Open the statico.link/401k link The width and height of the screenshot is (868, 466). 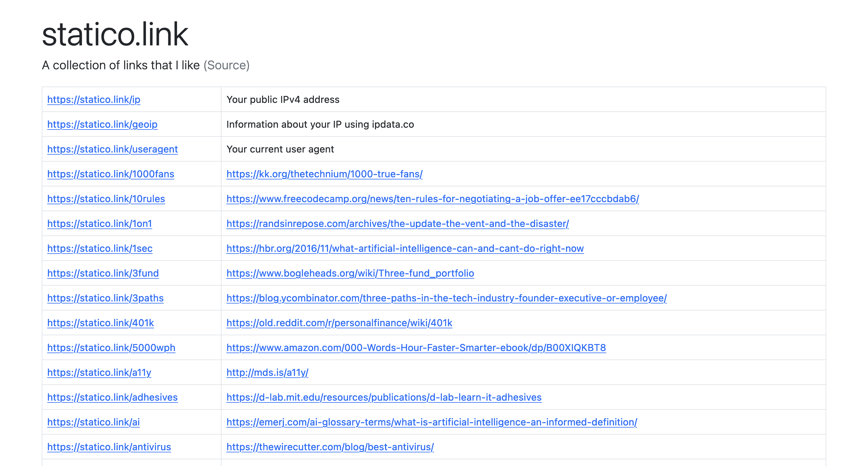(x=100, y=323)
